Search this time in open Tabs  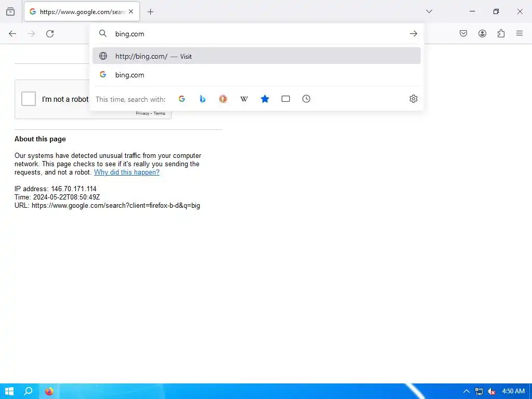pyautogui.click(x=286, y=99)
